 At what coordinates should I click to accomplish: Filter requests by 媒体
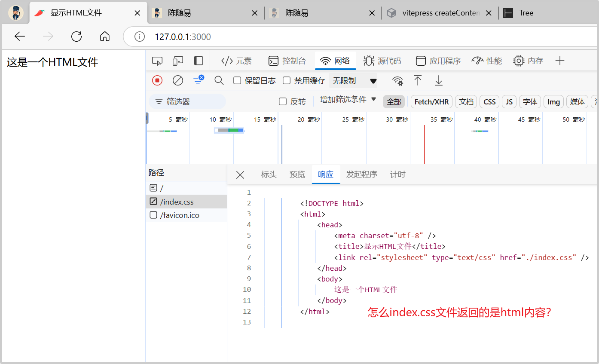[x=577, y=102]
